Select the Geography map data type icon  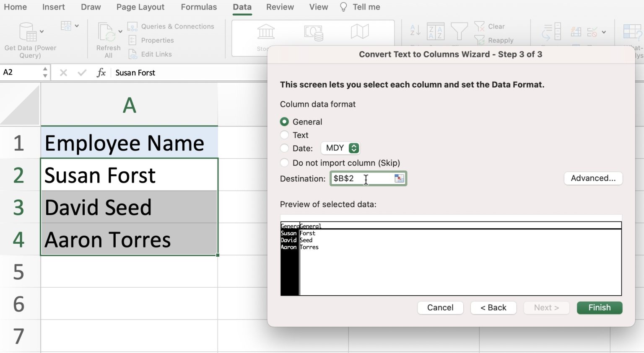pos(360,31)
